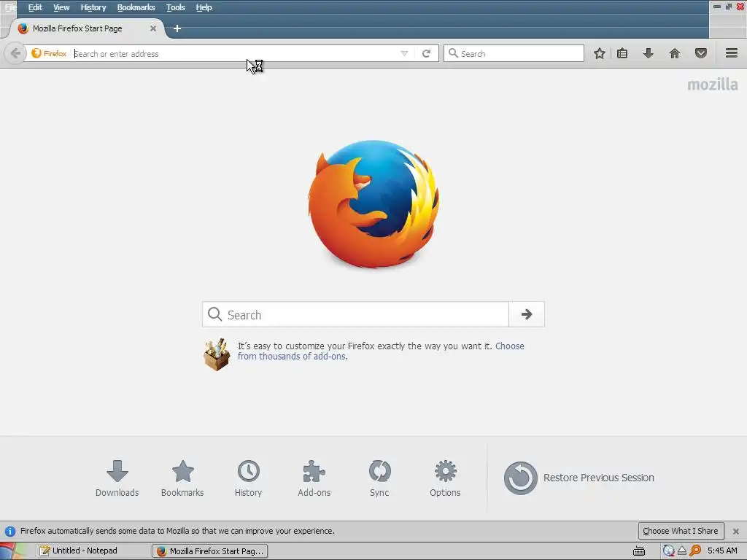
Task: Focus the search or enter address field
Action: click(x=236, y=53)
